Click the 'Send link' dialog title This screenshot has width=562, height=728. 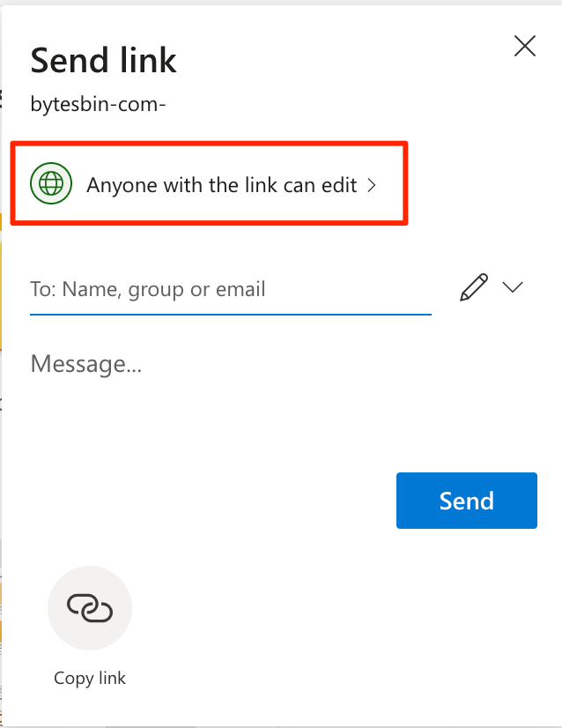click(x=103, y=60)
